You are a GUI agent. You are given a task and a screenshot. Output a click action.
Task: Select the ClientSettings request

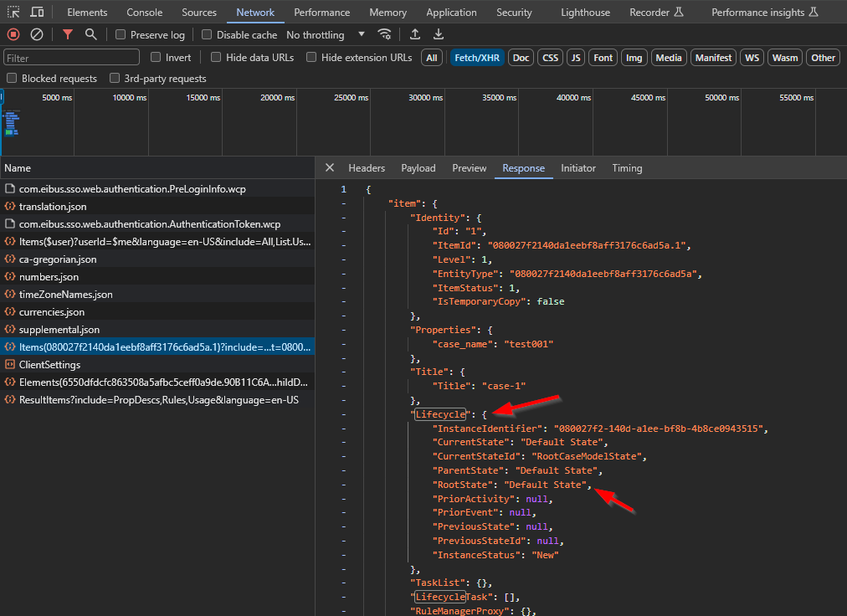[50, 365]
